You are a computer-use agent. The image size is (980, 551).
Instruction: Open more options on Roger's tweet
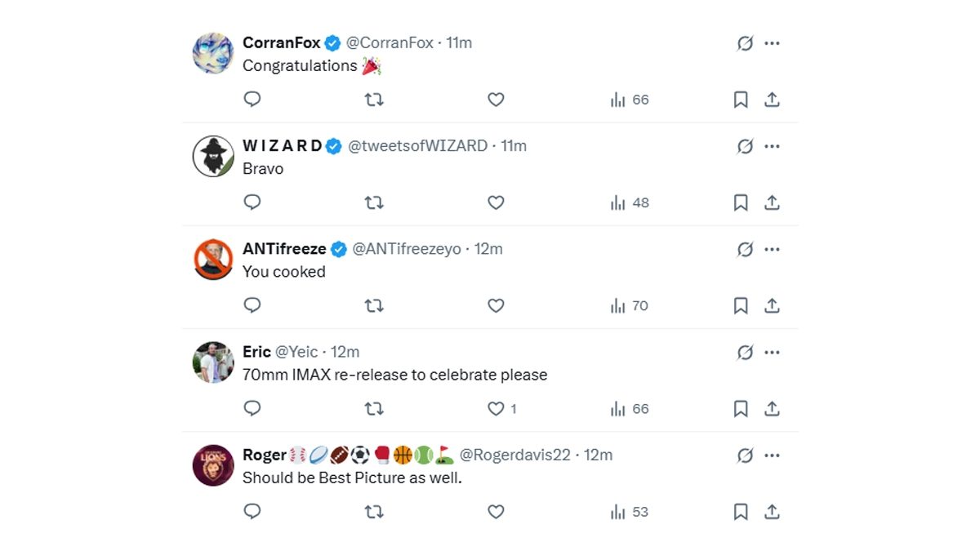point(772,455)
